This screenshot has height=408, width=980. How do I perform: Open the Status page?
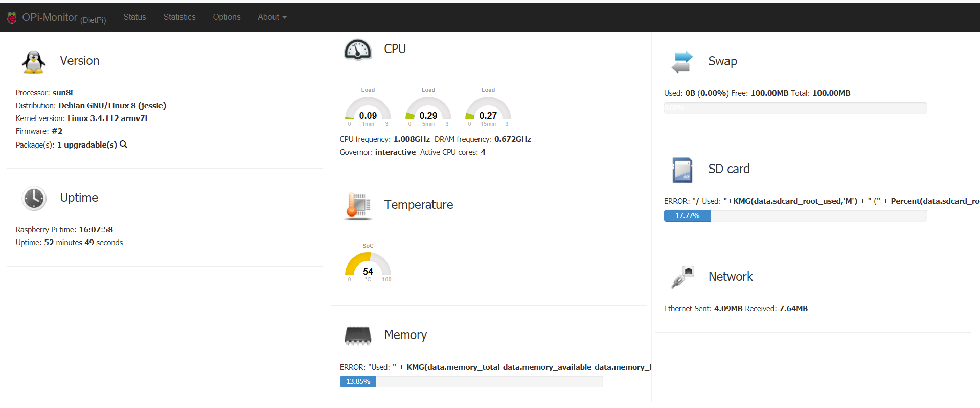pos(134,17)
